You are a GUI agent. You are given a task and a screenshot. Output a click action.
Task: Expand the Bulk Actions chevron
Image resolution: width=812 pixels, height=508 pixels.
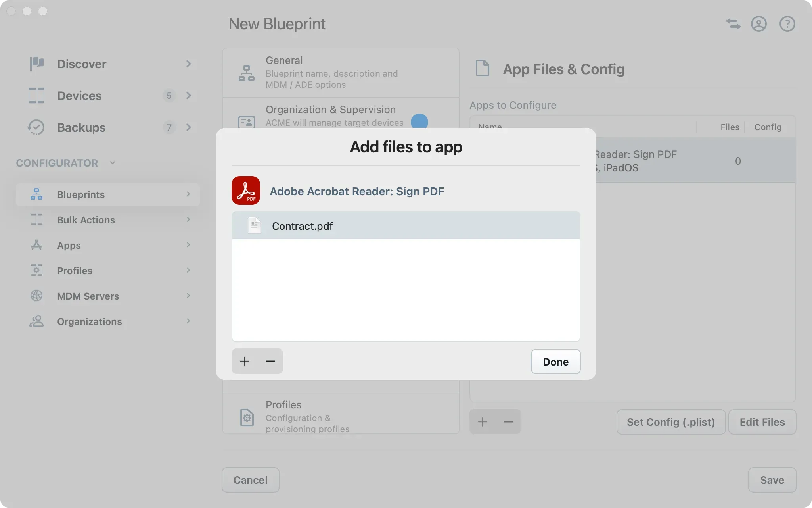(x=188, y=219)
